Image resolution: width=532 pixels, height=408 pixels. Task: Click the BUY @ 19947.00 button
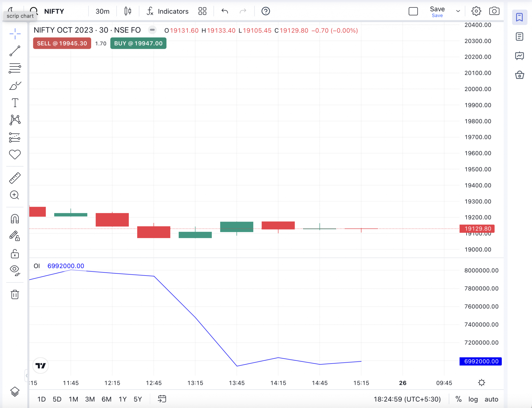(x=138, y=43)
